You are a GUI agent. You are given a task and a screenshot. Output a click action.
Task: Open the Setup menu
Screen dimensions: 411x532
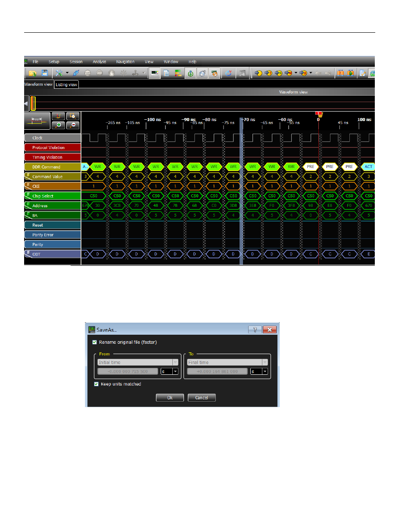tap(54, 62)
